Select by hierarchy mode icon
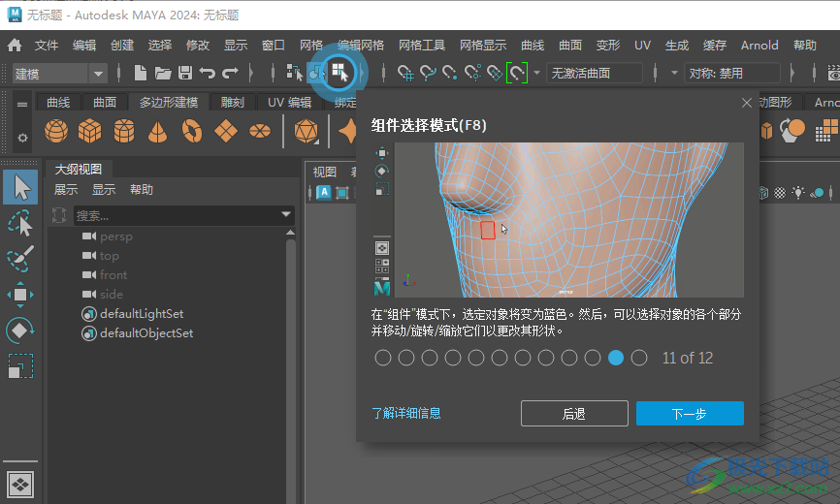The image size is (840, 504). pos(294,73)
